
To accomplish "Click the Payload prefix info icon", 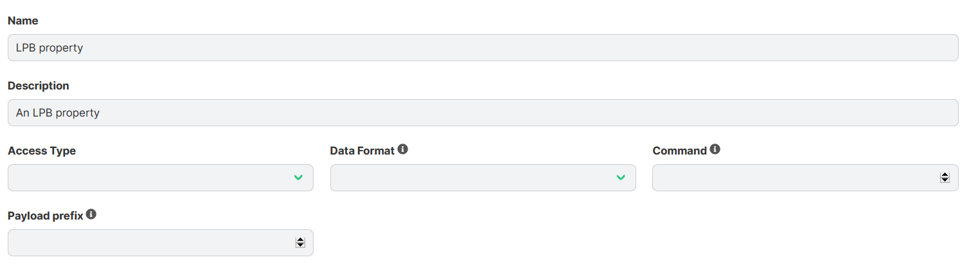I will point(91,214).
